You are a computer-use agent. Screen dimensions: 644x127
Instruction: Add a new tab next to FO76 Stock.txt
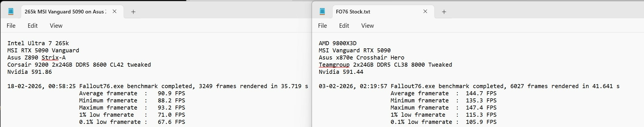pyautogui.click(x=444, y=12)
